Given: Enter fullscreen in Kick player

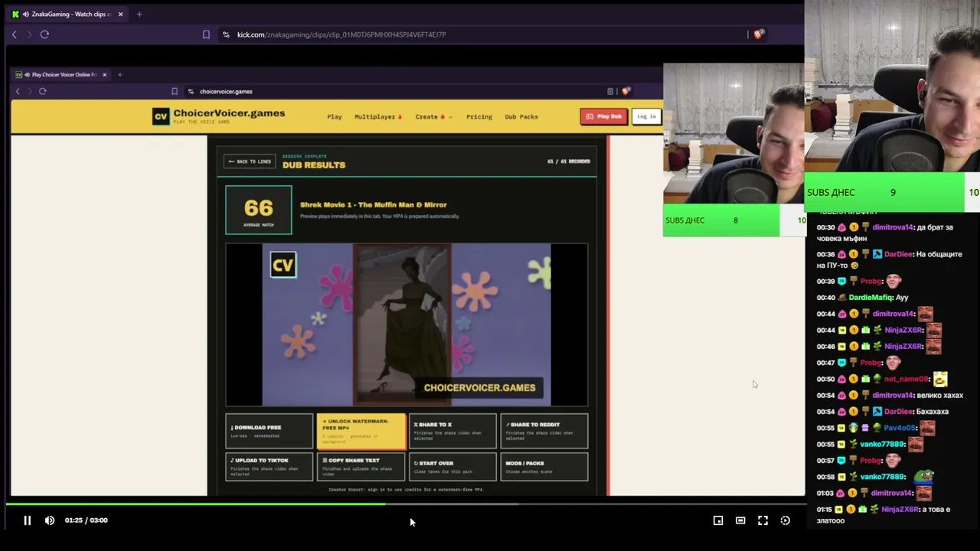Looking at the screenshot, I should pyautogui.click(x=763, y=520).
